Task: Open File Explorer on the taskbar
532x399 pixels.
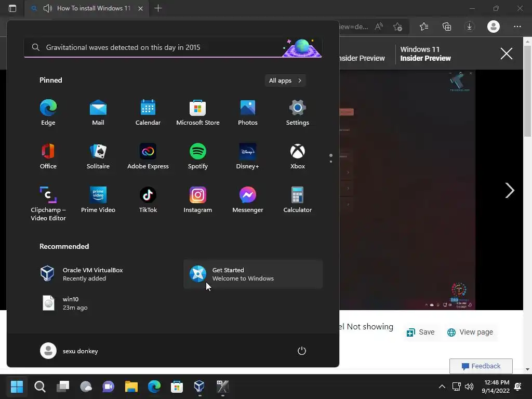Action: [x=131, y=387]
